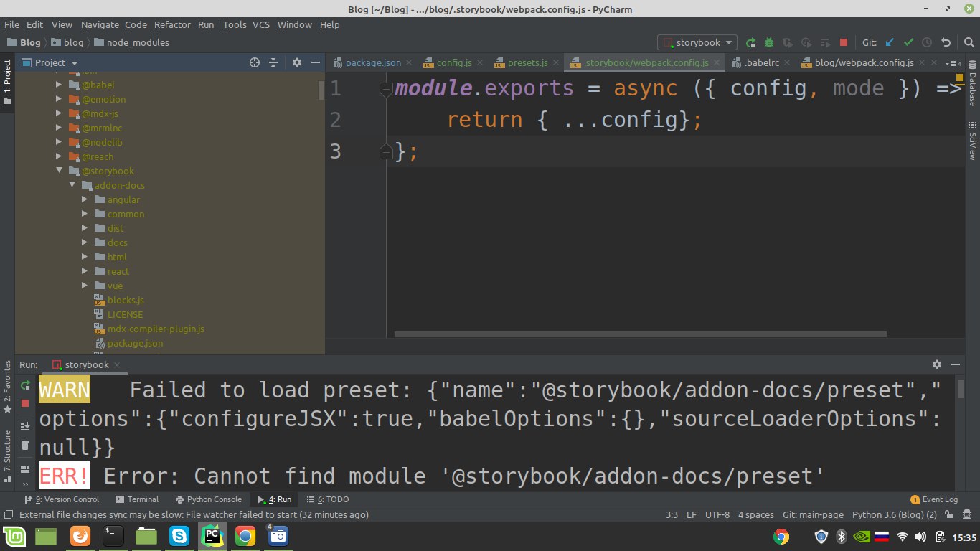Viewport: 980px width, 551px height.
Task: Rerun storybook from the Run panel sidebar
Action: point(25,385)
